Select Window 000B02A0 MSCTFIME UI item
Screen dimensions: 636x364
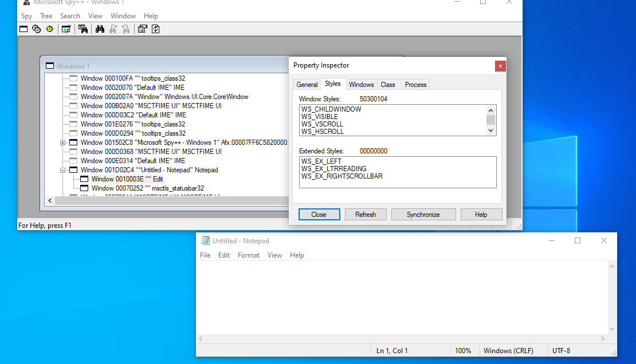tap(151, 106)
